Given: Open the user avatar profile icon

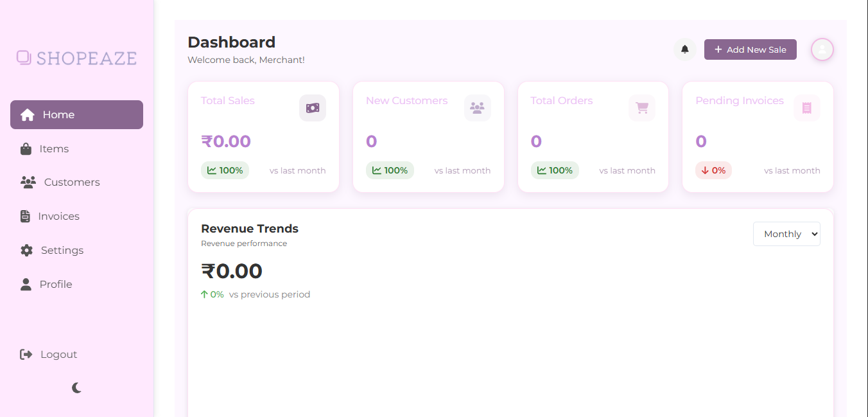Looking at the screenshot, I should click(822, 49).
